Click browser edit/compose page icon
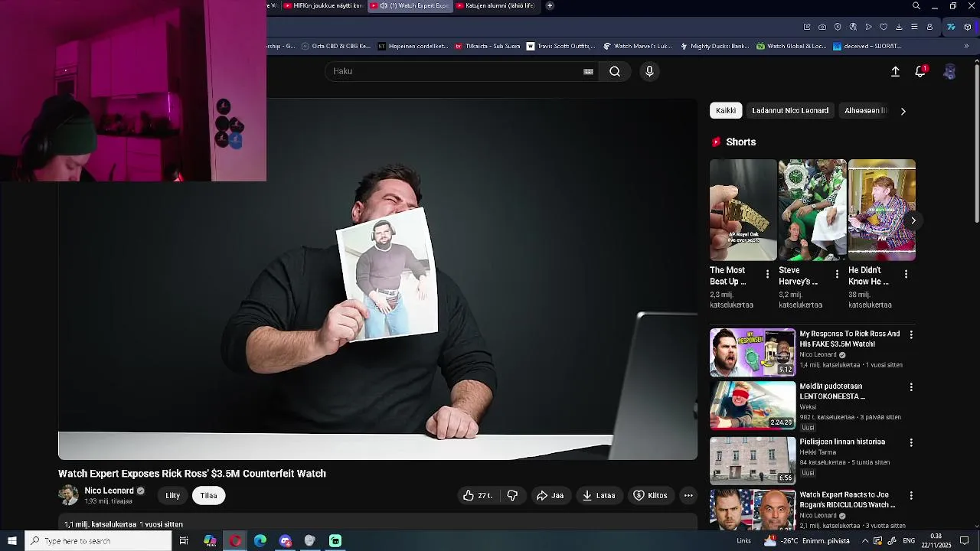The image size is (980, 551). click(807, 27)
